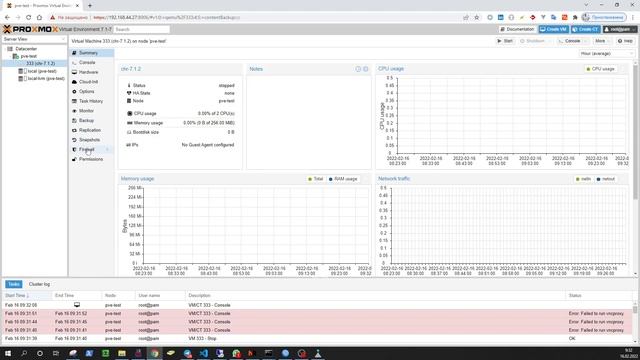Screen dimensions: 640x360
Task: Sort by the End Time column header
Action: pyautogui.click(x=77, y=296)
